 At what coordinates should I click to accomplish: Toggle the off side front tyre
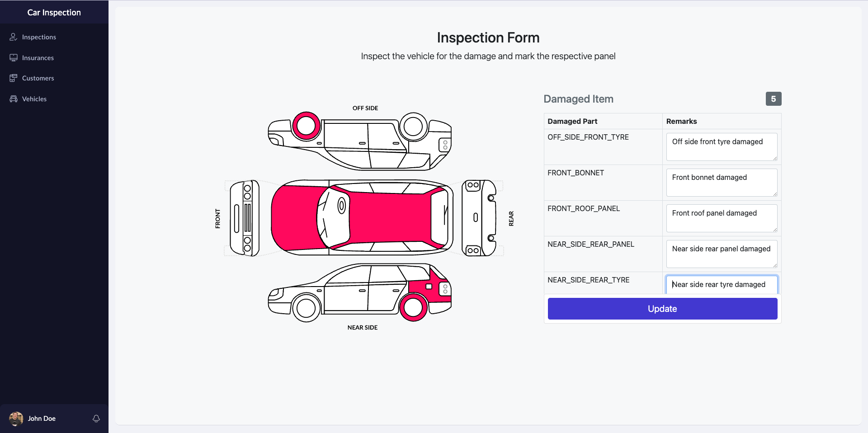[x=307, y=126]
